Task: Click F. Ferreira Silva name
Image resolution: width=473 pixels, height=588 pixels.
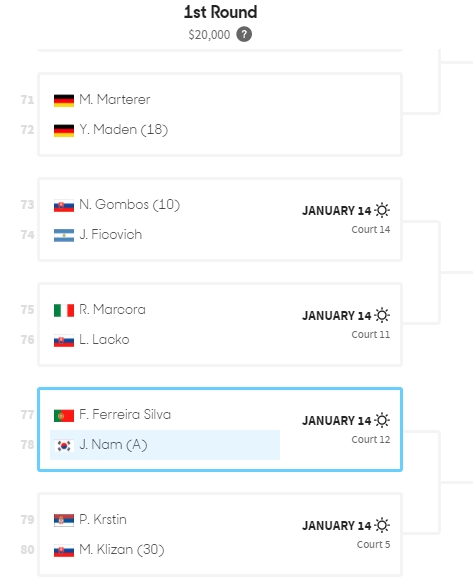Action: pyautogui.click(x=125, y=414)
